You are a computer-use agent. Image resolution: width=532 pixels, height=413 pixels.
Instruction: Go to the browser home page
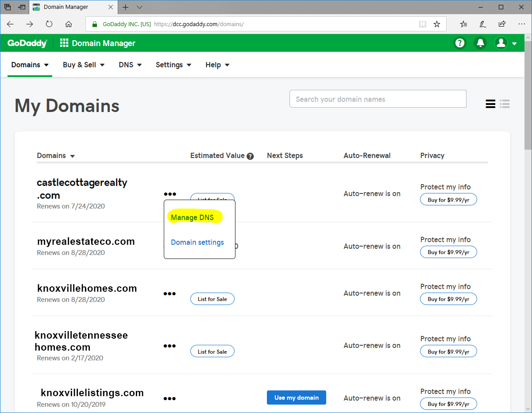click(69, 24)
